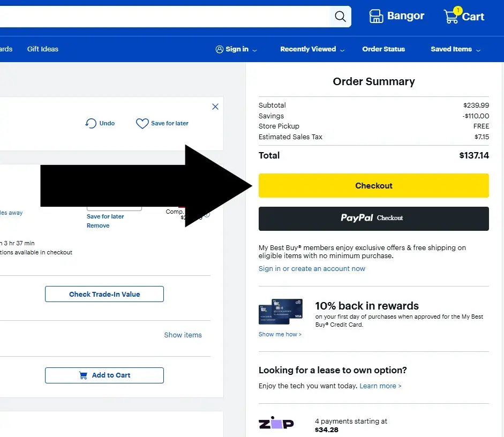Click the Zip logo
This screenshot has height=437, width=504.
[276, 423]
